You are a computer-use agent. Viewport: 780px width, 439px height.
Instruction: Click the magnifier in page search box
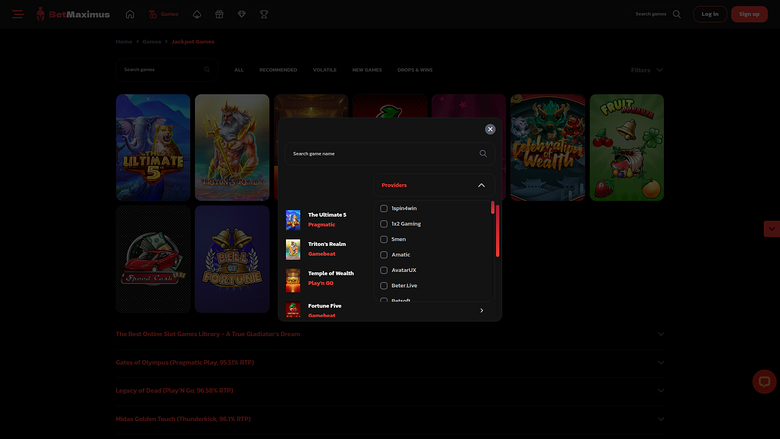(x=207, y=70)
